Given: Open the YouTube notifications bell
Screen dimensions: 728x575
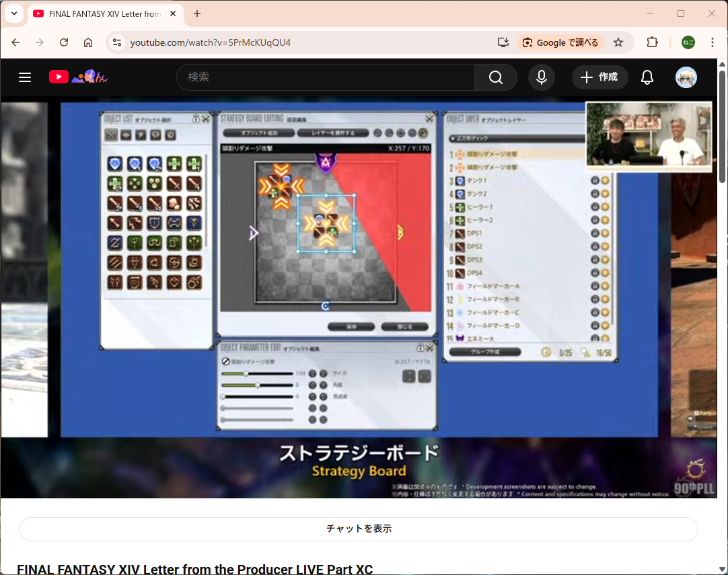Looking at the screenshot, I should (647, 77).
